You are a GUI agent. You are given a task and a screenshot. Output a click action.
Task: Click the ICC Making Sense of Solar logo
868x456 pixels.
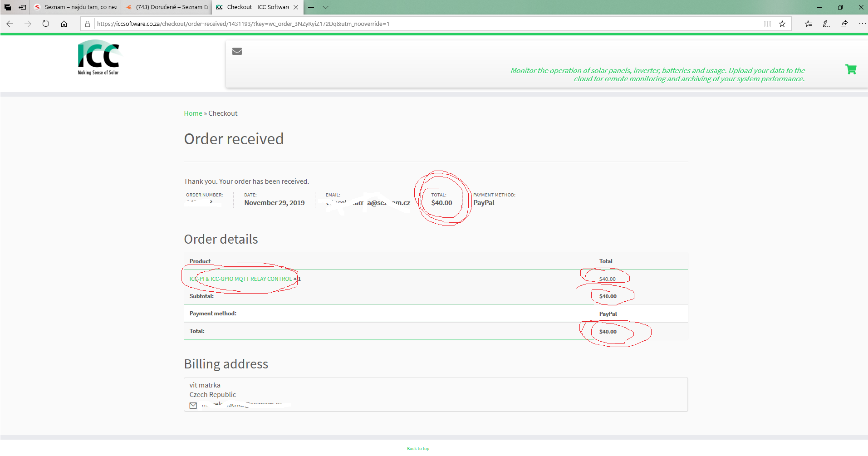tap(99, 58)
